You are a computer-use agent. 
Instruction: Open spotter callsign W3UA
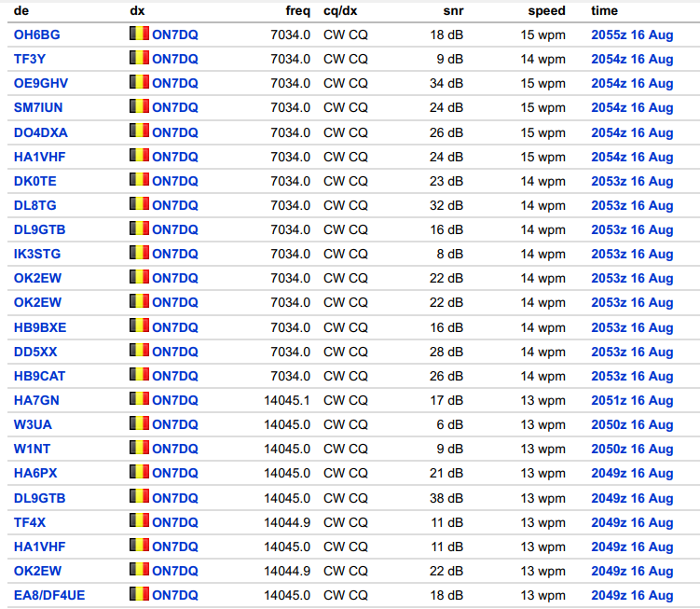pyautogui.click(x=33, y=424)
